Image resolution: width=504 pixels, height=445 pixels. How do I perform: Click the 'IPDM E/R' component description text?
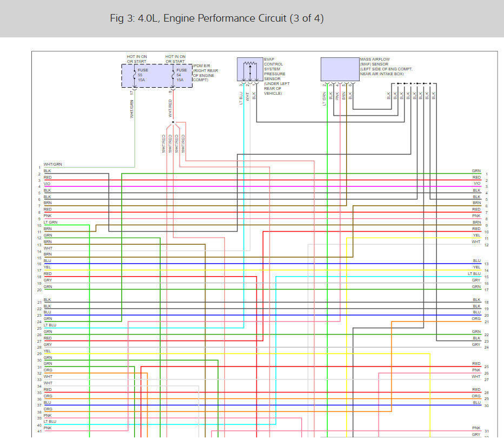[x=205, y=73]
